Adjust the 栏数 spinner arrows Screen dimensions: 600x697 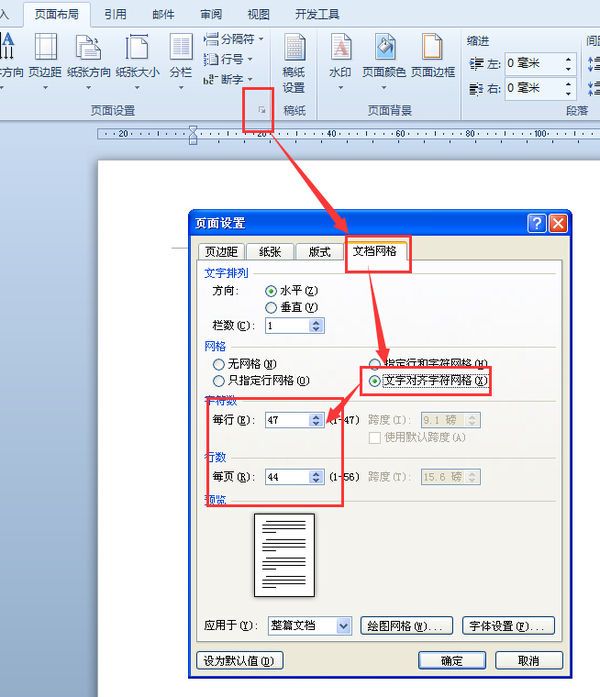click(x=316, y=326)
